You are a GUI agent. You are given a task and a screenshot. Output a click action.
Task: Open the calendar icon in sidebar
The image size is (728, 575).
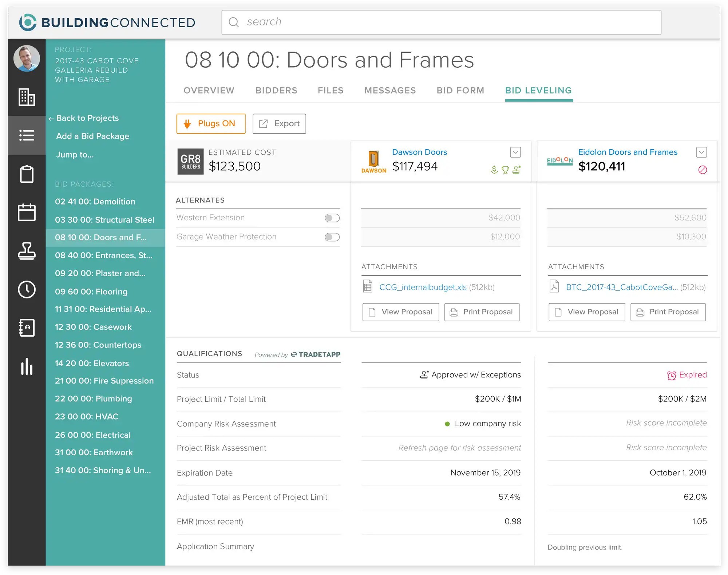[x=27, y=213]
